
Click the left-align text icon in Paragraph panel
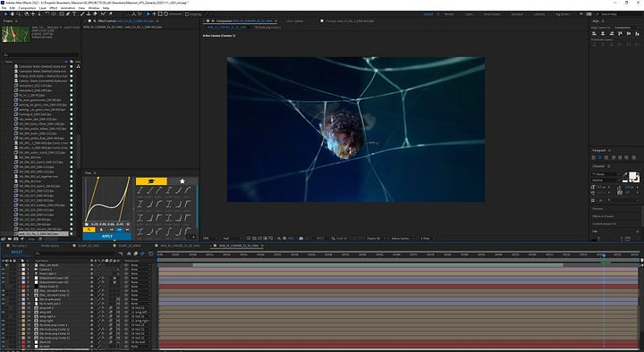coord(594,157)
